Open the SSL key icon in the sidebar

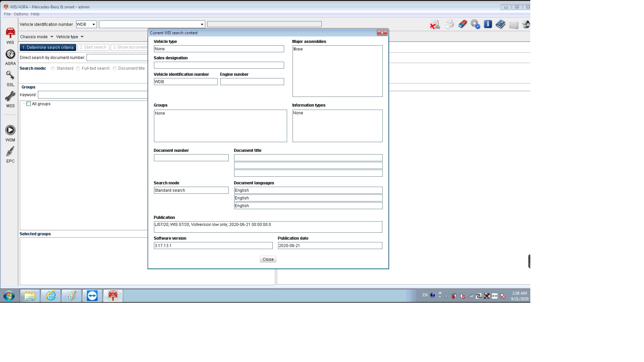[10, 75]
